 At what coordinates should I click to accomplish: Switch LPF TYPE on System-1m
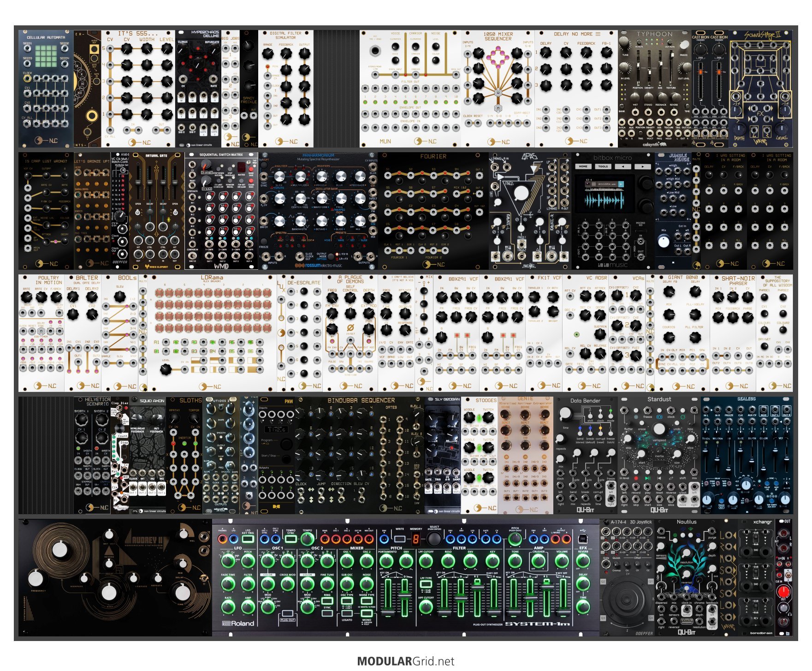click(426, 584)
